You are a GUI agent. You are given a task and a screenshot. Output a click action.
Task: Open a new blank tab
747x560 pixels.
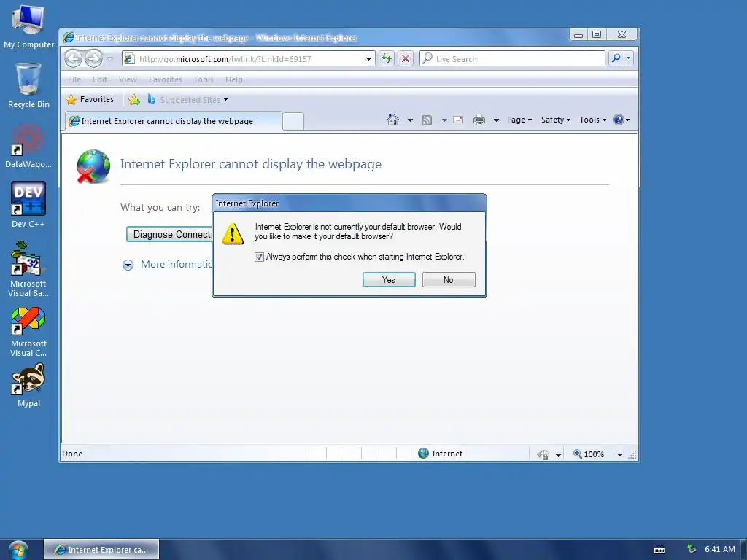tap(293, 122)
